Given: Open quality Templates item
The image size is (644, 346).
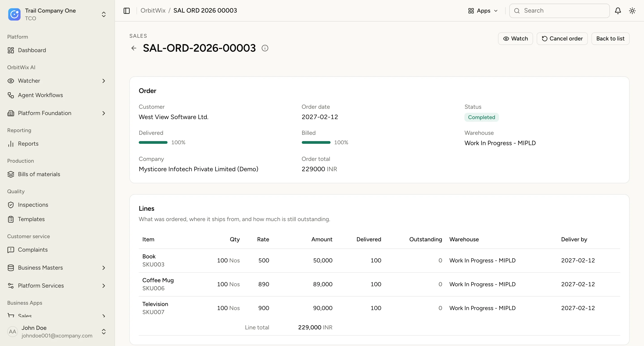Looking at the screenshot, I should click(57, 219).
